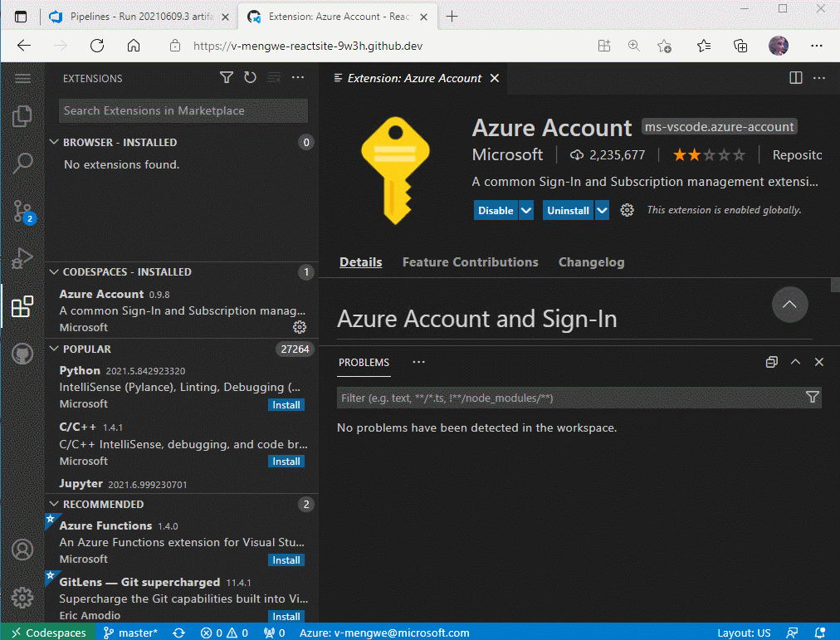
Task: Select the Extensions icon in activity bar
Action: click(x=22, y=305)
